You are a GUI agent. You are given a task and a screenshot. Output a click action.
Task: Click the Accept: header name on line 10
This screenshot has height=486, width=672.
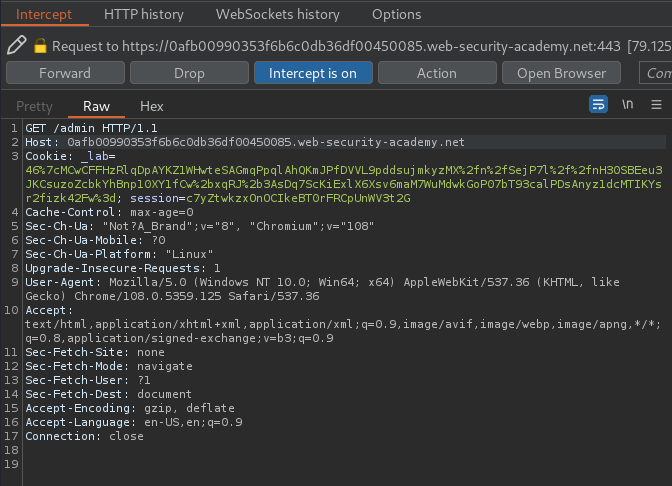pos(49,310)
